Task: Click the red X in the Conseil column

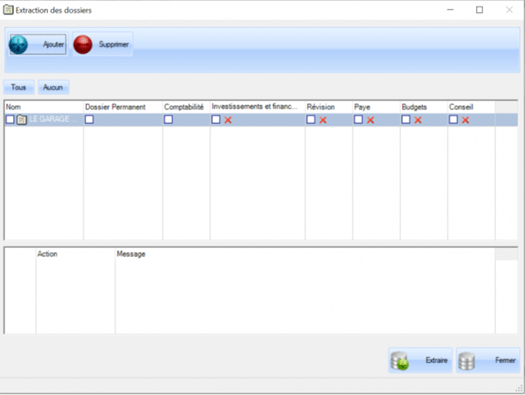Action: tap(465, 120)
